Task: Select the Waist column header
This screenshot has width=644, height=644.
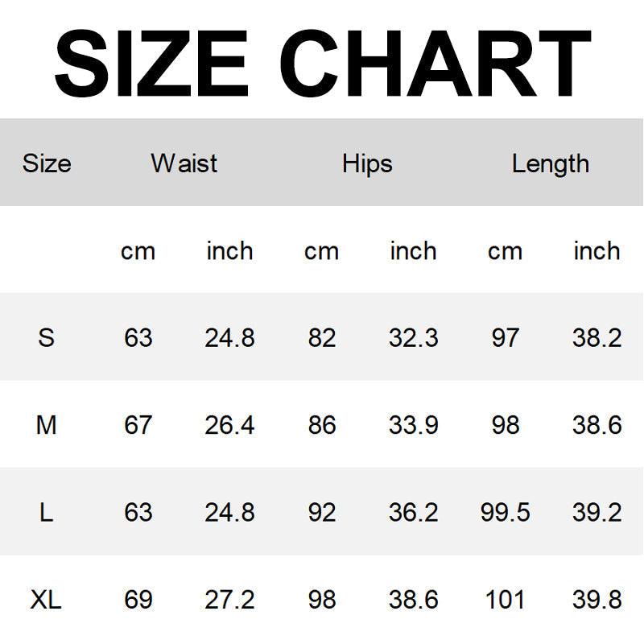Action: click(184, 163)
